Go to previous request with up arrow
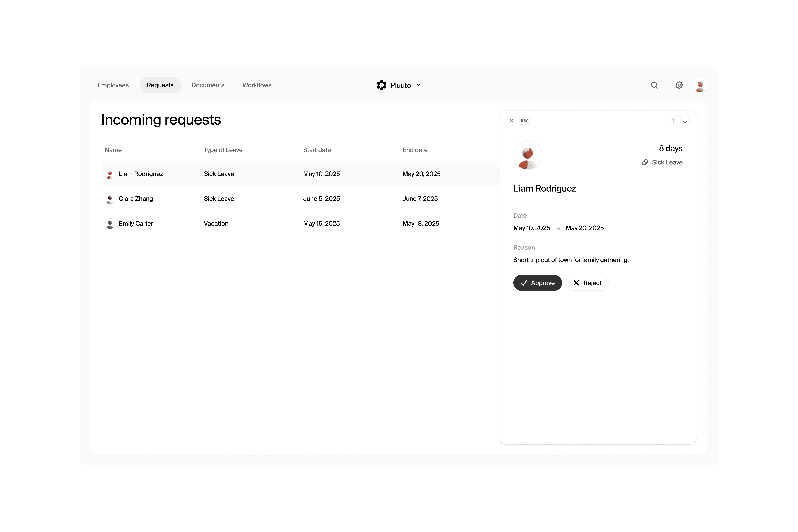Screen dimensions: 798x532 (x=673, y=120)
